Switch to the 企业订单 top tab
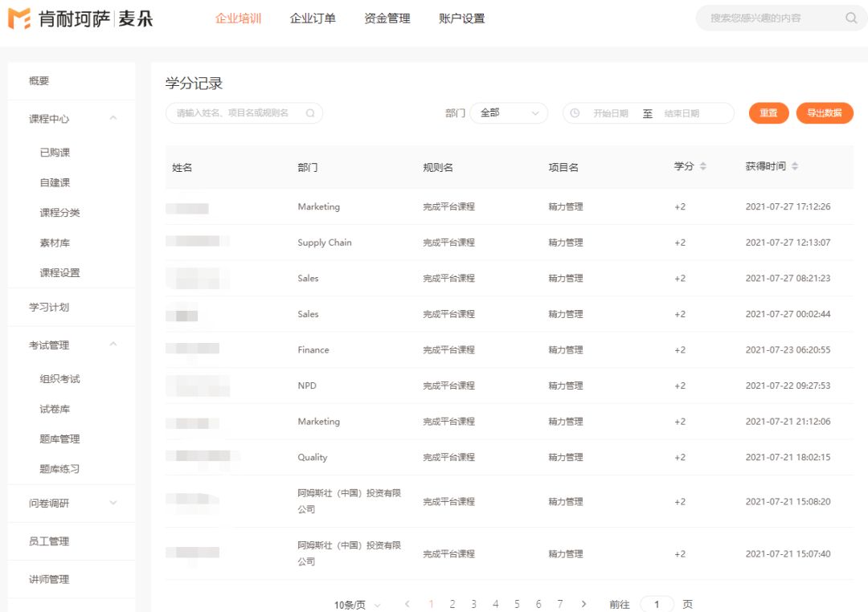This screenshot has height=612, width=868. pos(313,18)
